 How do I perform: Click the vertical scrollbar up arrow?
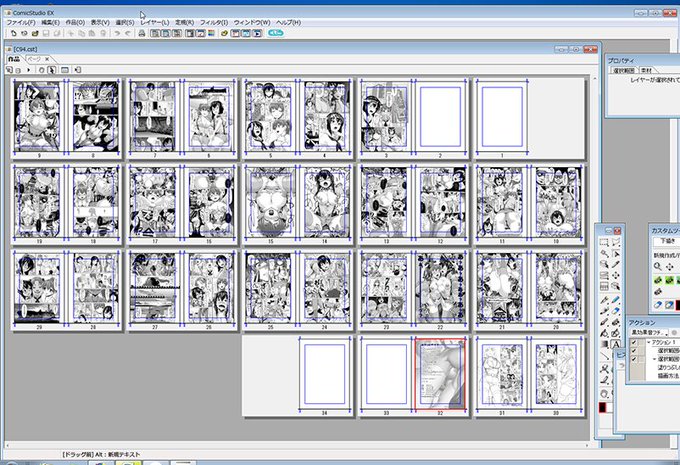[x=595, y=79]
